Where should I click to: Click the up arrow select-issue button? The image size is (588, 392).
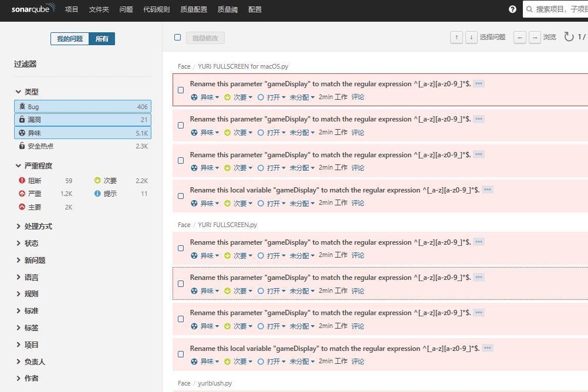click(457, 37)
